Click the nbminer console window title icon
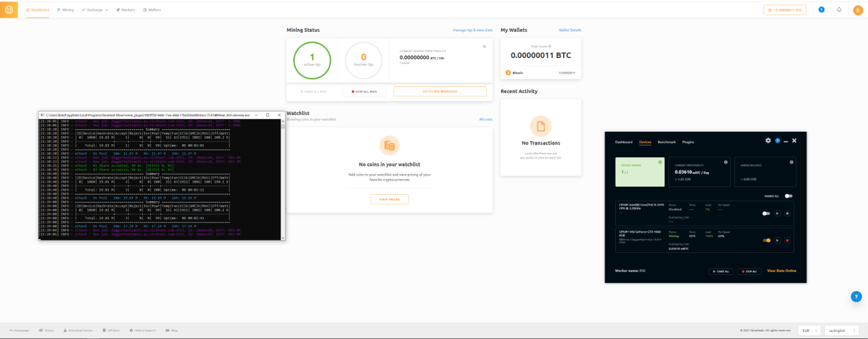The width and height of the screenshot is (868, 339). pyautogui.click(x=42, y=115)
